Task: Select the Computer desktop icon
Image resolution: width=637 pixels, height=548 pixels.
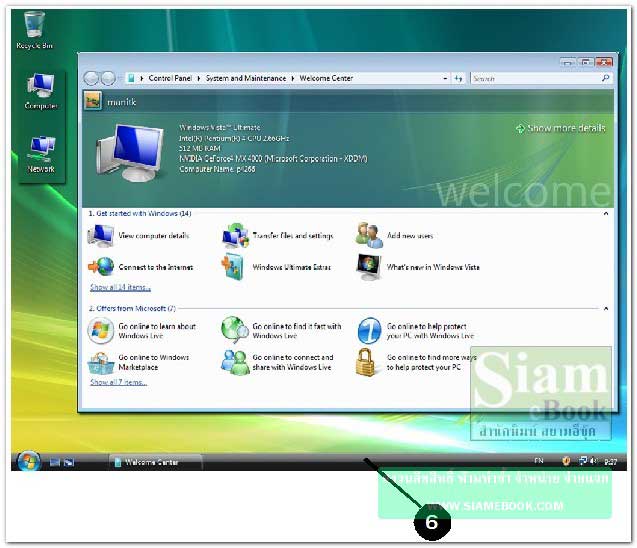Action: click(x=41, y=91)
